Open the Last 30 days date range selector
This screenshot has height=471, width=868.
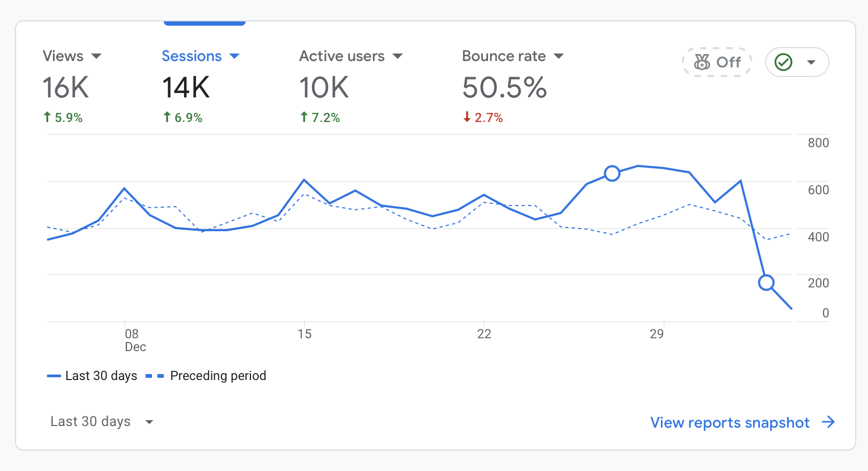tap(102, 422)
